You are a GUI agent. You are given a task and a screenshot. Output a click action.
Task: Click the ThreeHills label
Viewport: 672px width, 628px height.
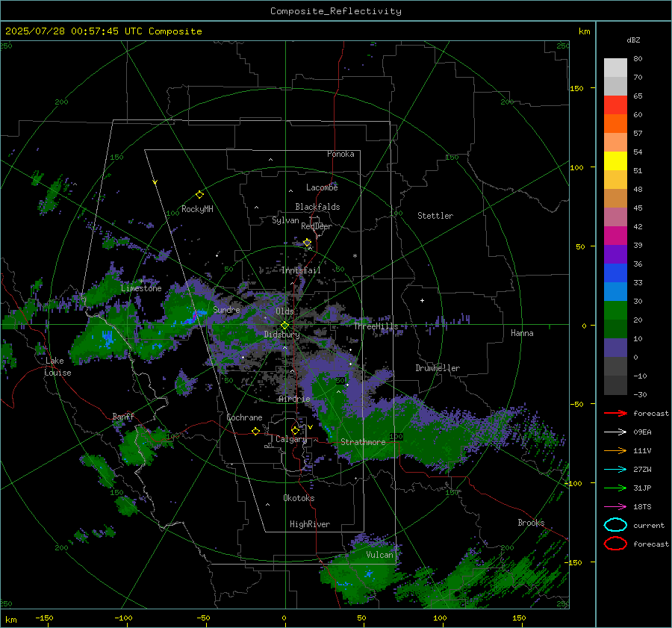click(376, 326)
